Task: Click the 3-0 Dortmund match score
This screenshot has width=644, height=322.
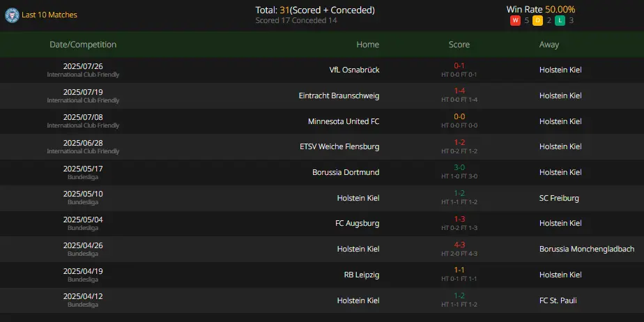Action: coord(459,168)
